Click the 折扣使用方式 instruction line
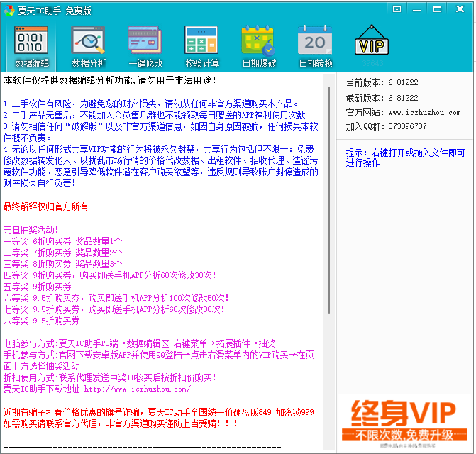 pos(109,377)
